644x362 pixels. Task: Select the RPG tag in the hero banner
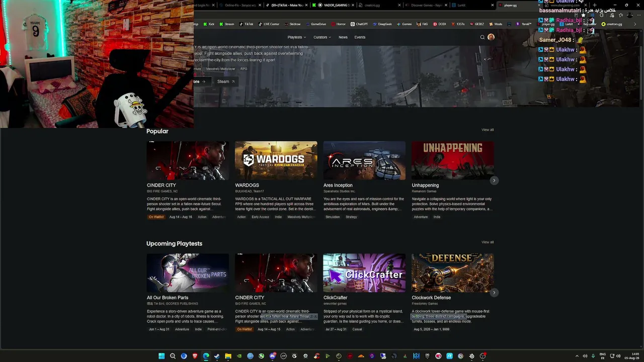point(244,69)
